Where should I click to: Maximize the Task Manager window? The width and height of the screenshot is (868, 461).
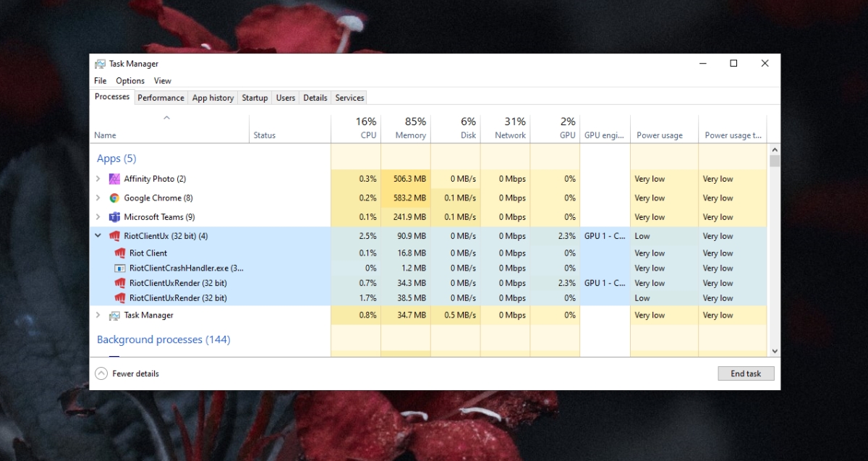(x=733, y=64)
